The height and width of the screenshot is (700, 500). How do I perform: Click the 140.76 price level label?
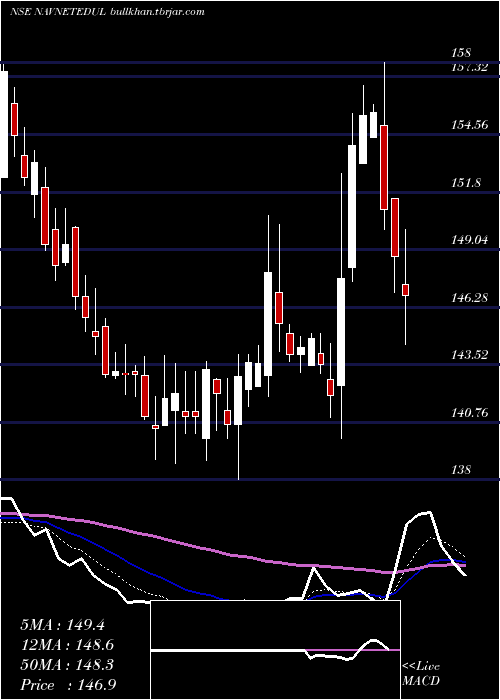[x=469, y=412]
